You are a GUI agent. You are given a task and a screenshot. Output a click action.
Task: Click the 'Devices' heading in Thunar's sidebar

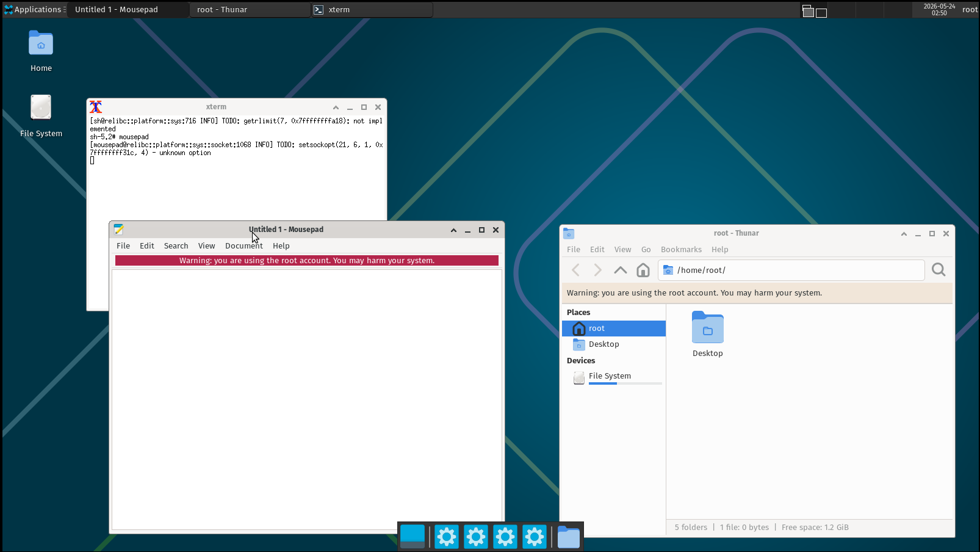(581, 361)
